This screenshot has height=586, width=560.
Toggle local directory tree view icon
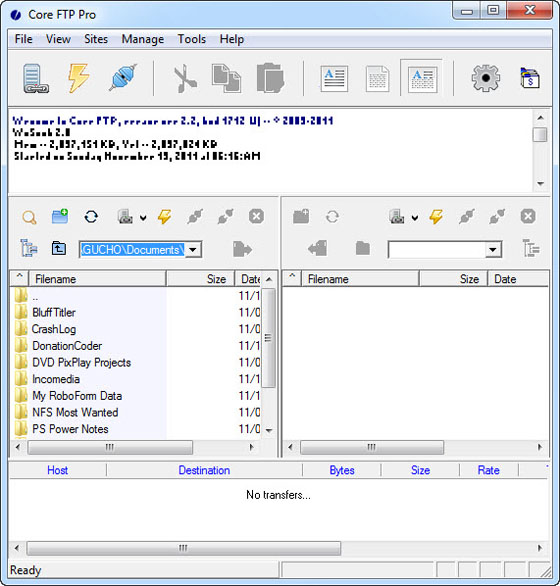tap(29, 248)
